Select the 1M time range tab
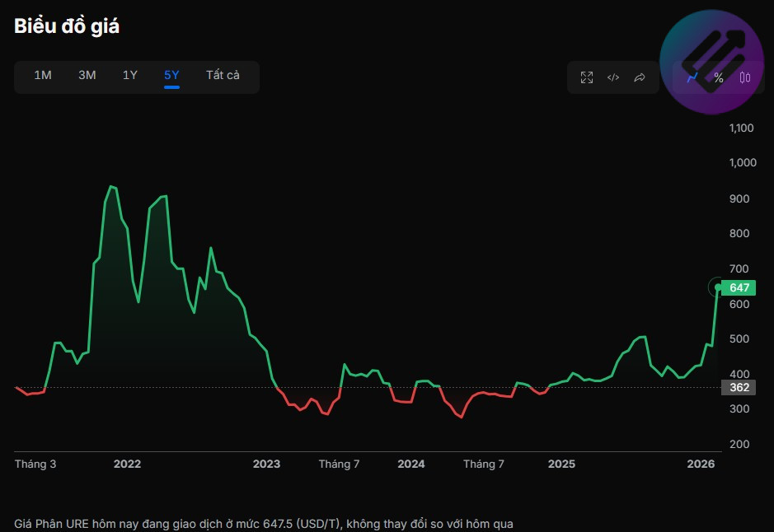Viewport: 774px width, 532px height. coord(43,76)
